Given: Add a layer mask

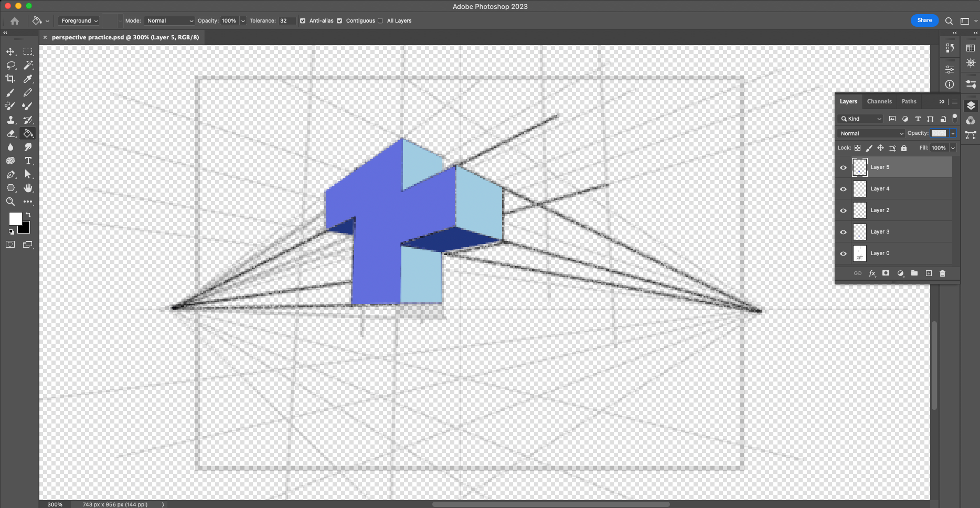Looking at the screenshot, I should [886, 273].
